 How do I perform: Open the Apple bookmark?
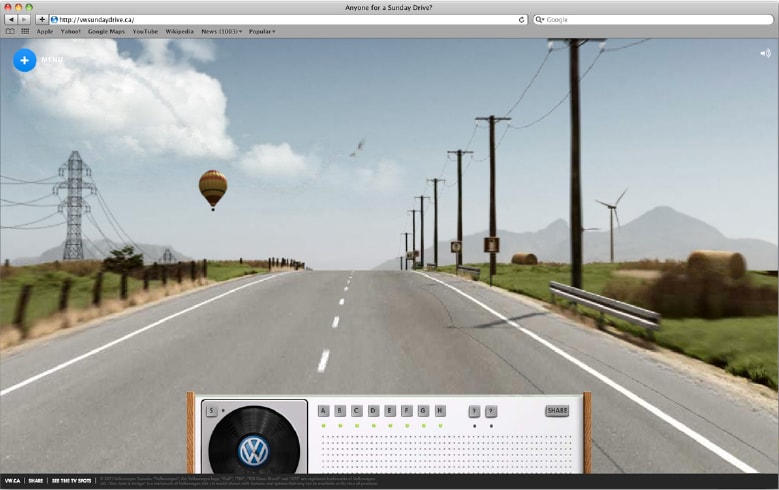coord(45,31)
